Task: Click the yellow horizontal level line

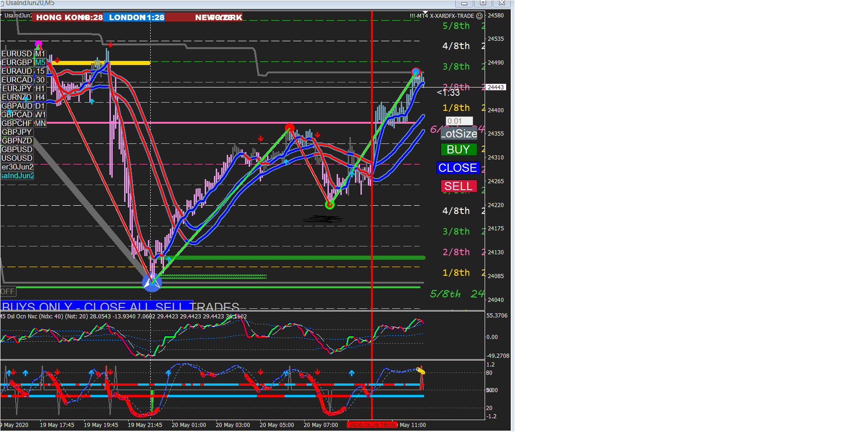Action: pyautogui.click(x=98, y=63)
